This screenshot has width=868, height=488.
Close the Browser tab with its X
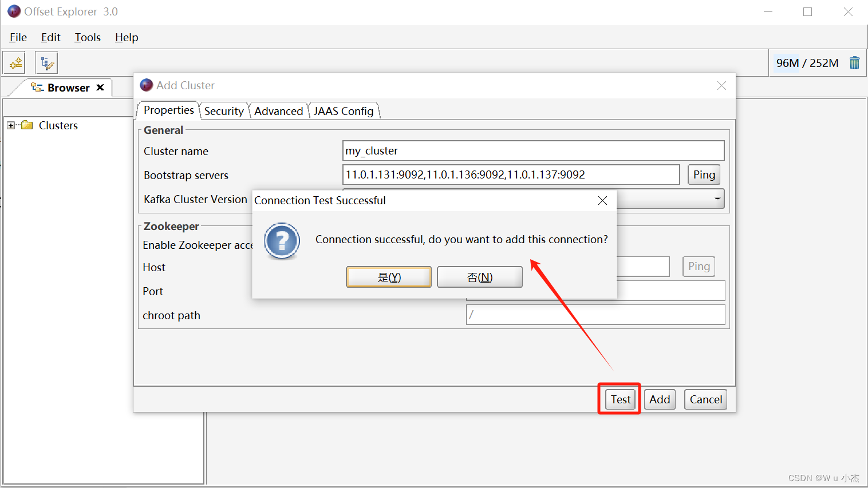coord(100,88)
